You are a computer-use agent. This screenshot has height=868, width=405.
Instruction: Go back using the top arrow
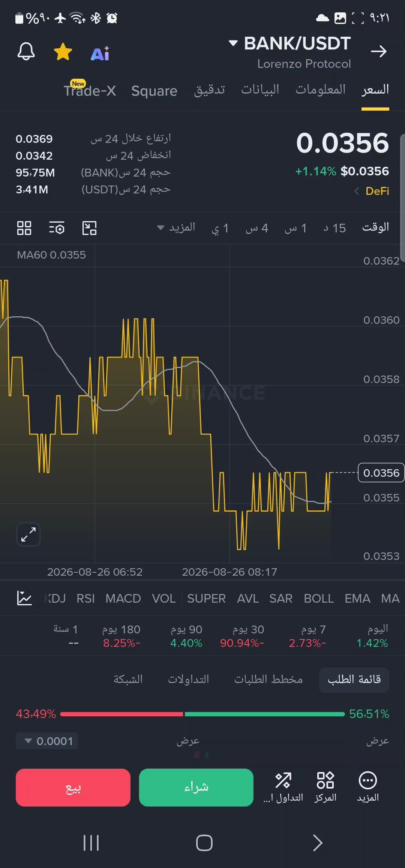coord(378,51)
